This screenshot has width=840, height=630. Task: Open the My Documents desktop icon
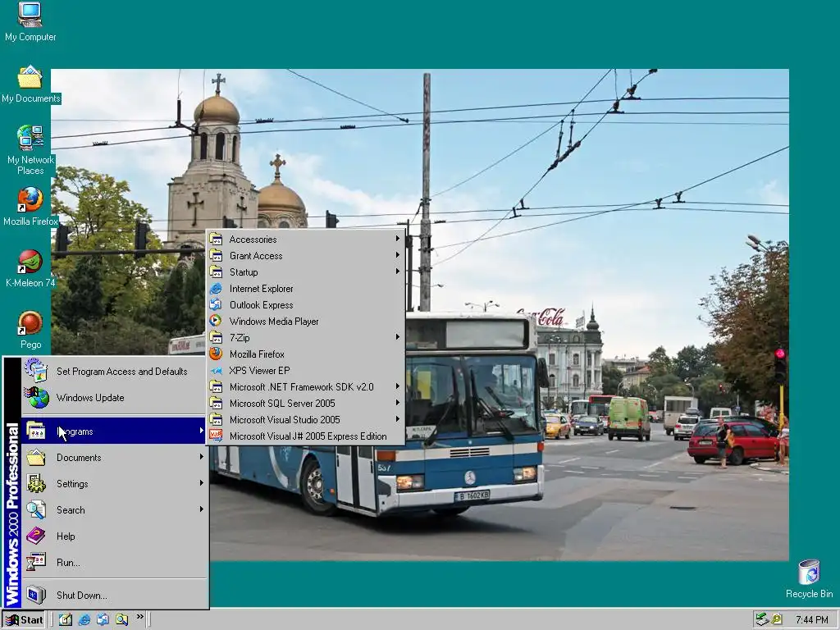30,84
